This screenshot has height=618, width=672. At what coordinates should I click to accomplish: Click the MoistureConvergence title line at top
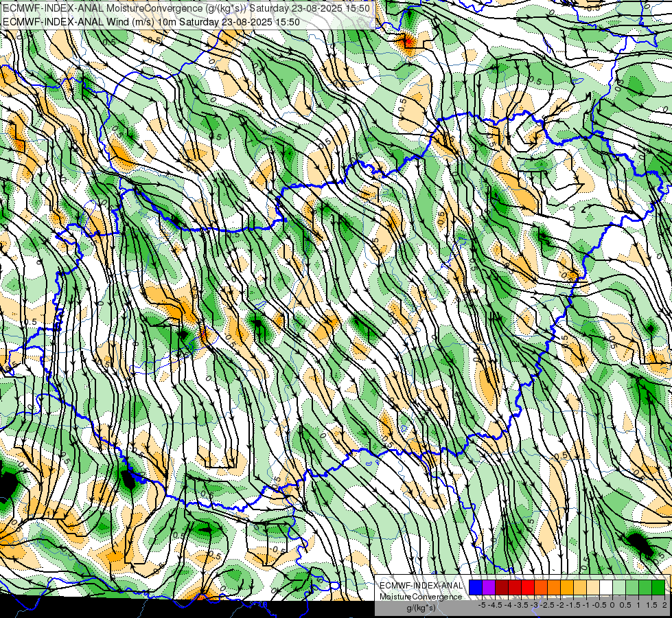coord(186,8)
